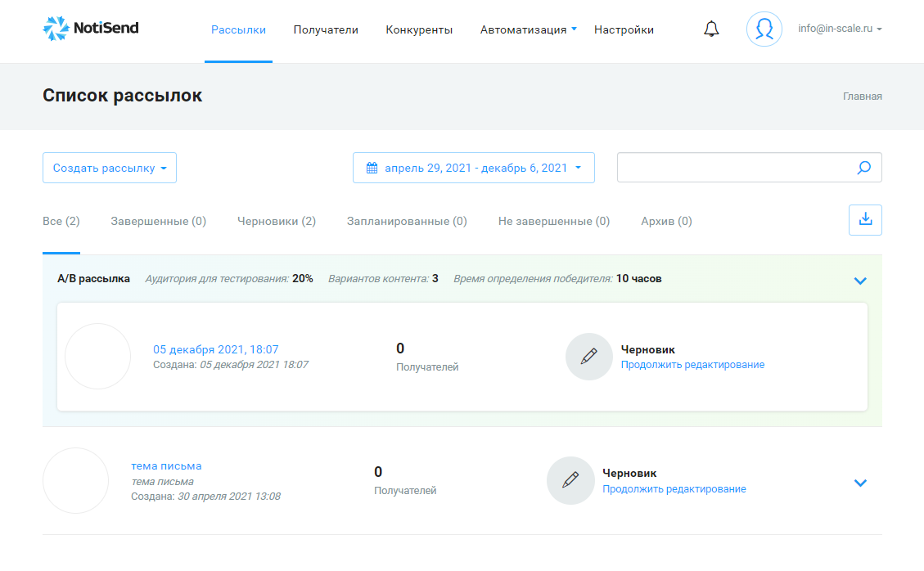Image resolution: width=924 pixels, height=571 pixels.
Task: Switch to Не завершенные (0) tab
Action: [554, 221]
